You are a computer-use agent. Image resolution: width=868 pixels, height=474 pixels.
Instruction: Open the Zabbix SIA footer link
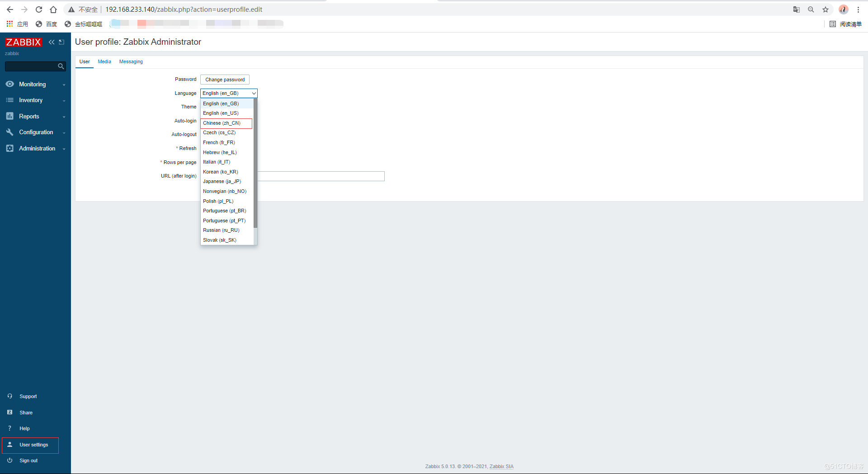coord(501,466)
